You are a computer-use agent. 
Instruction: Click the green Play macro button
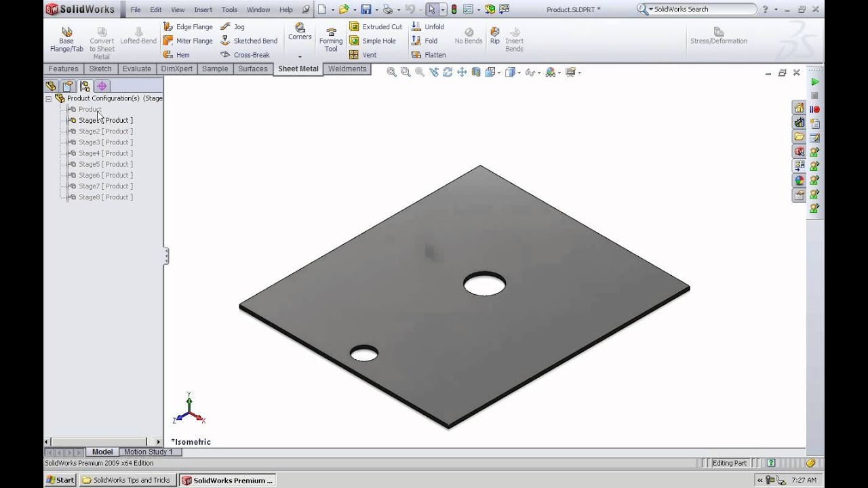tap(815, 81)
